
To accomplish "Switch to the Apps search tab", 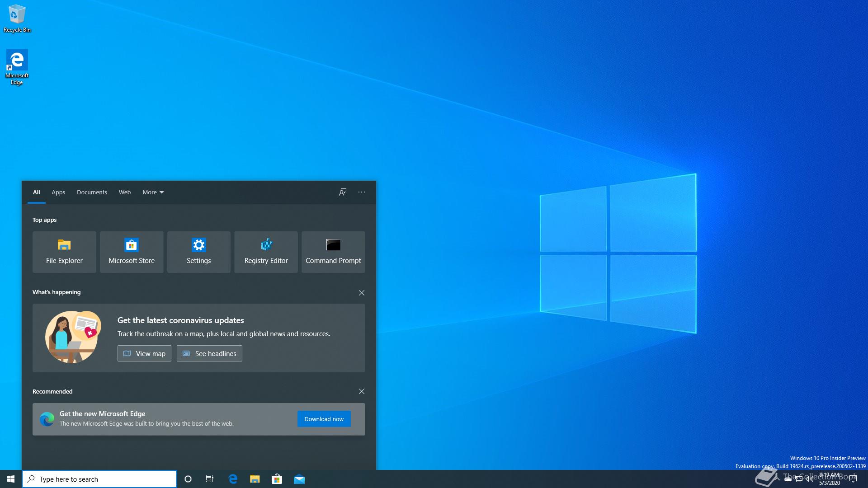I will click(58, 192).
